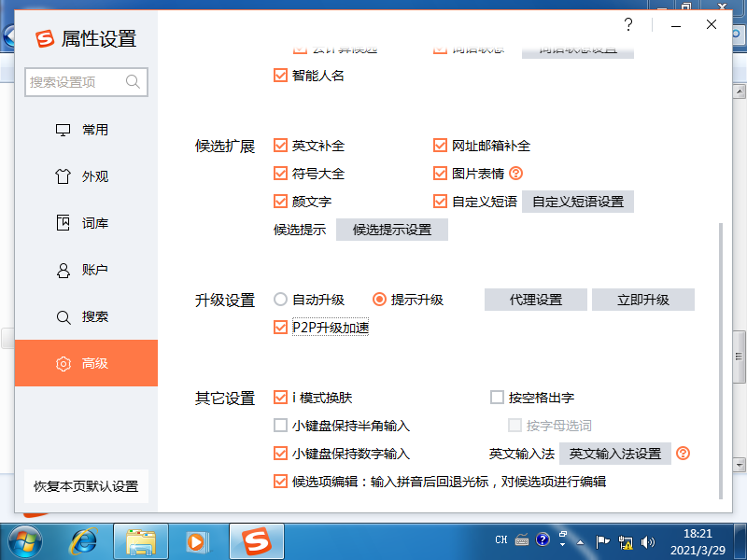Uncheck the 图片表情 checkbox
Screen dimensions: 747x560
click(440, 174)
